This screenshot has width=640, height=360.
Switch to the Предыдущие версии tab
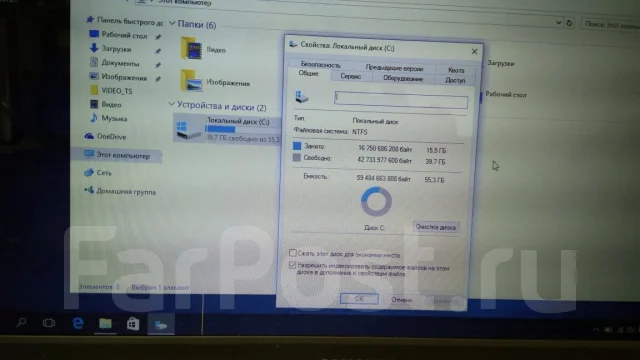[x=394, y=68]
